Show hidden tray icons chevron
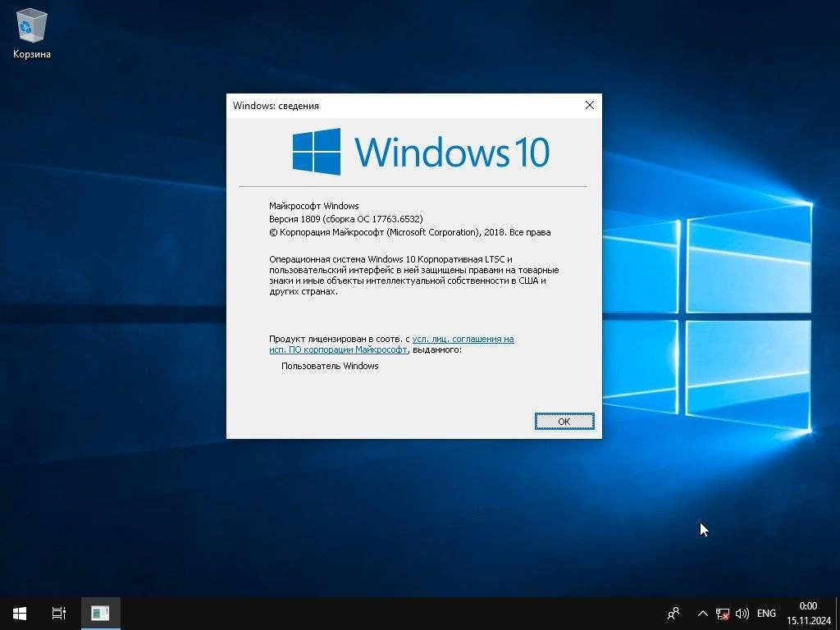 [703, 614]
